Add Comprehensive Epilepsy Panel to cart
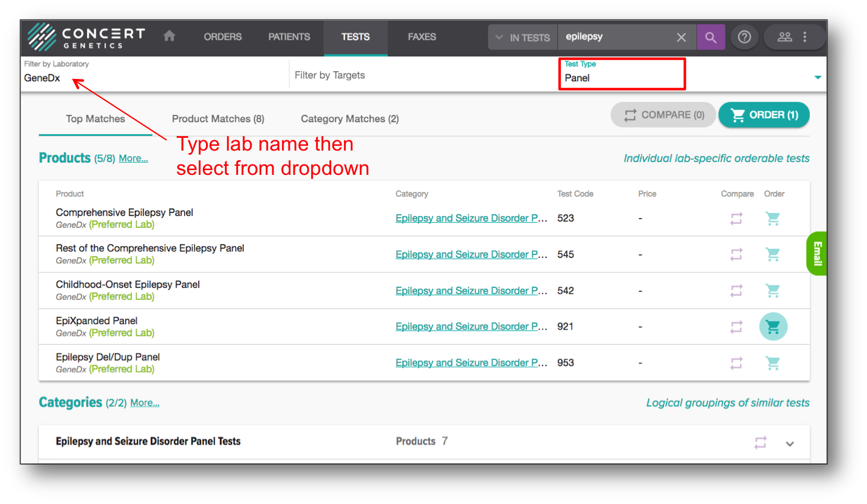 (773, 219)
